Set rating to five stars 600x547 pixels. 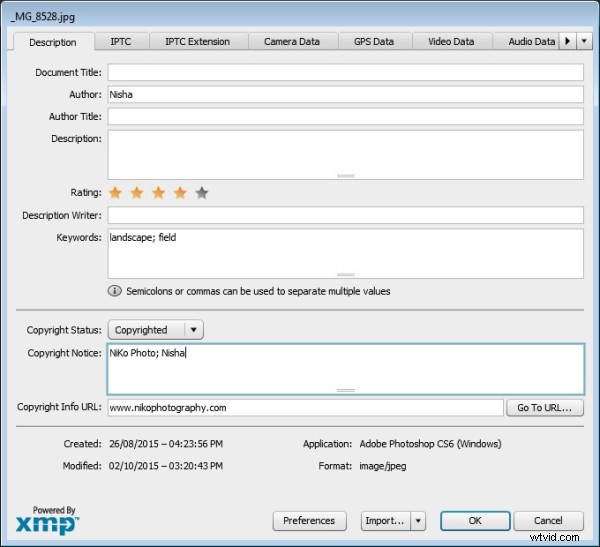(x=202, y=193)
